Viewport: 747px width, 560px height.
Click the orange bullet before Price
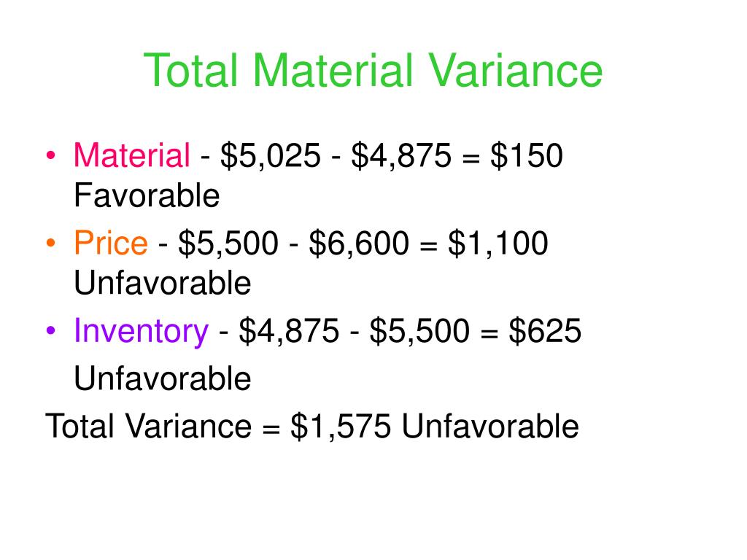pyautogui.click(x=50, y=243)
